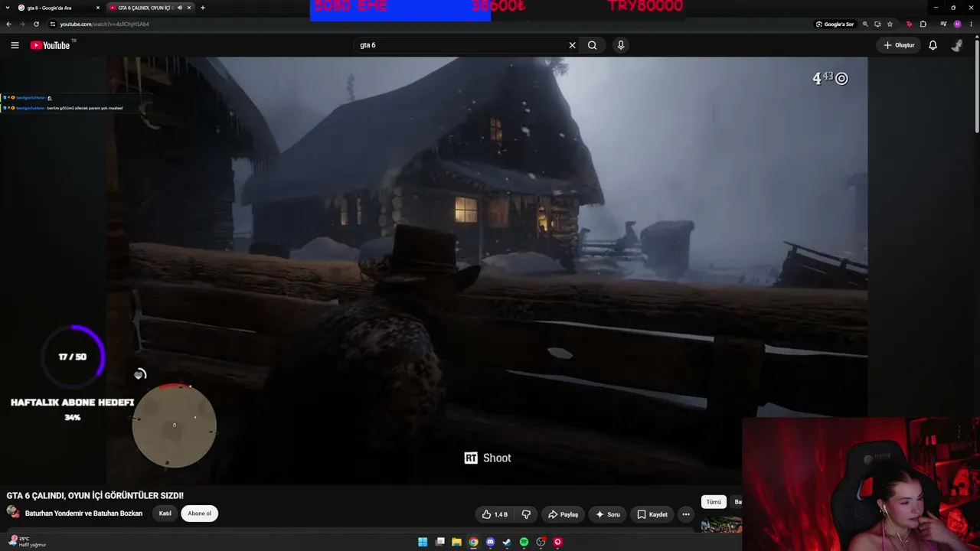The image size is (980, 551).
Task: Open the media controls toolbar icon
Action: 943,24
